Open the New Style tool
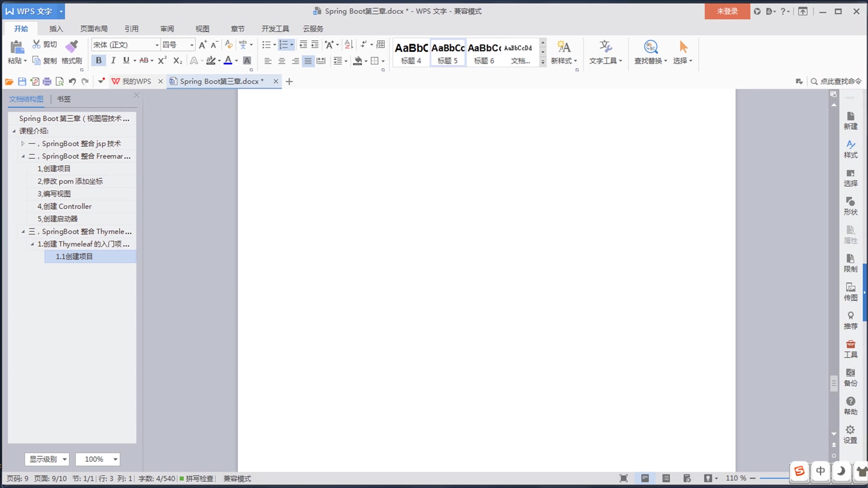Image resolution: width=868 pixels, height=488 pixels. [564, 52]
